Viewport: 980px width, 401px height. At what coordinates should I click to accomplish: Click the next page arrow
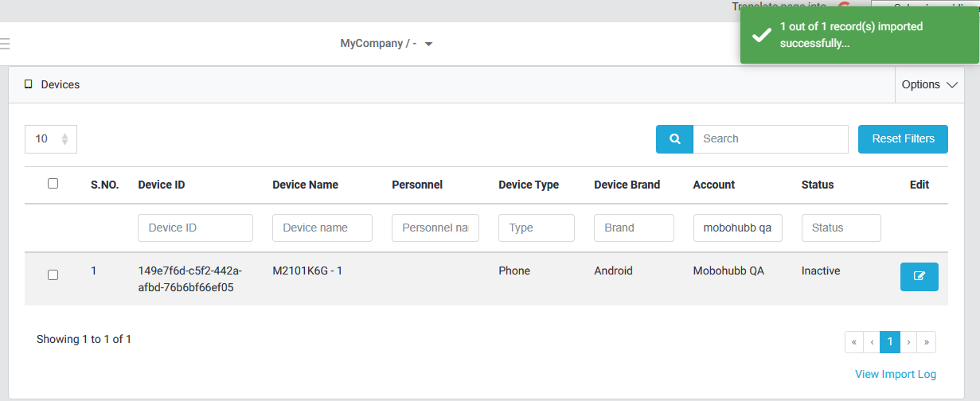[908, 342]
